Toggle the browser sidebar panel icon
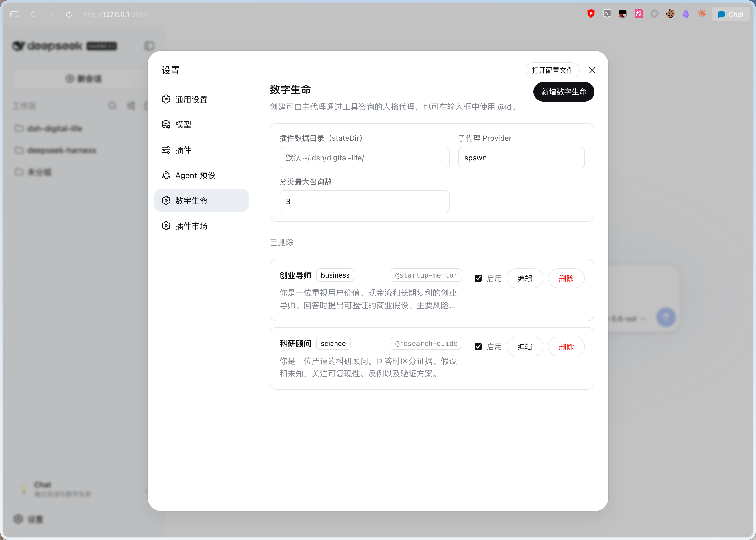The height and width of the screenshot is (540, 756). (x=14, y=14)
